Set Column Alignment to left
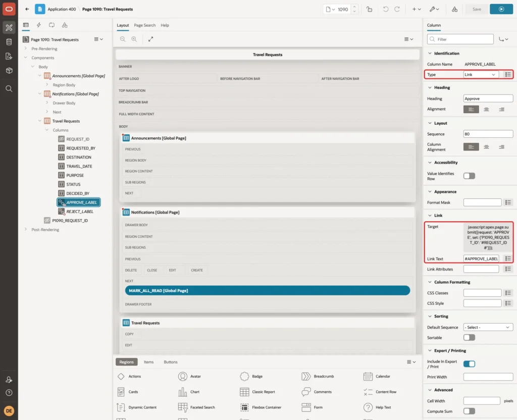517x420 pixels. 471,147
